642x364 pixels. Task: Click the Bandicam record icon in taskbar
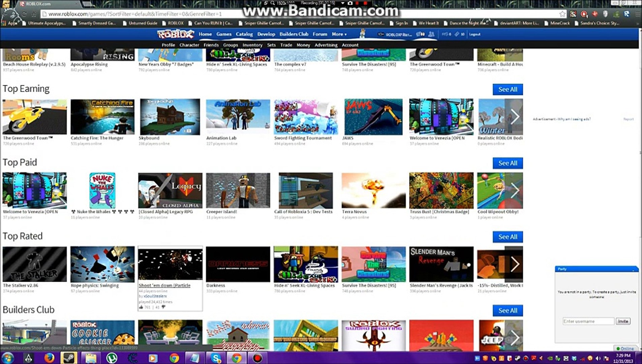point(257,358)
